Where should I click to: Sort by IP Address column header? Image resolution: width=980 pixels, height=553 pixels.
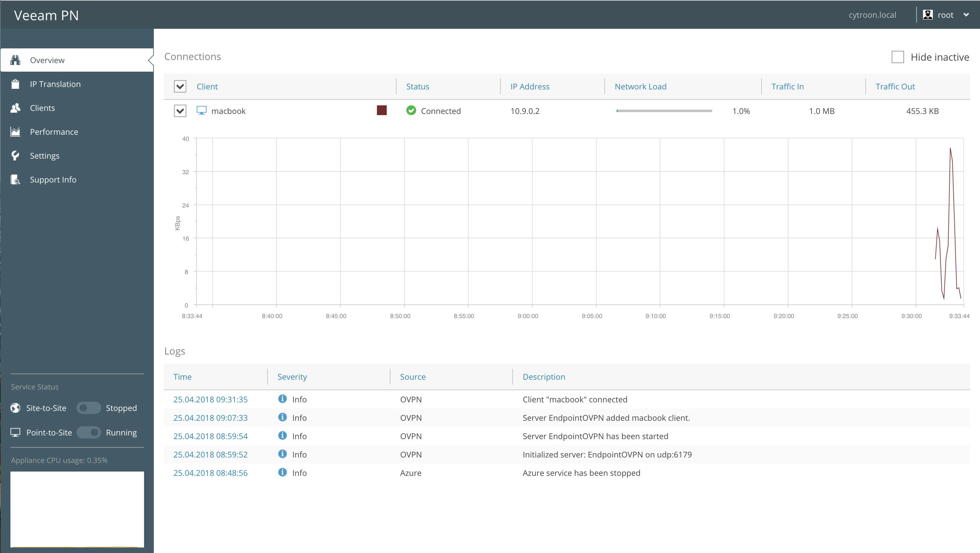click(x=530, y=86)
